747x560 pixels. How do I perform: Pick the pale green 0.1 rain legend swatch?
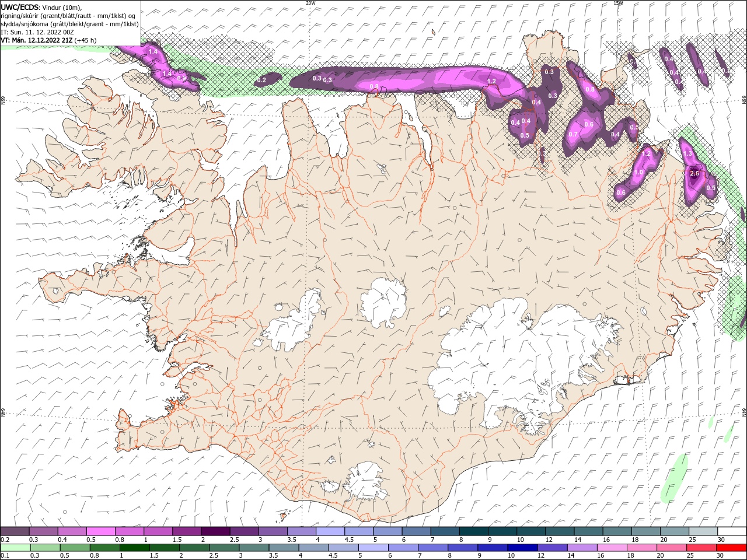pyautogui.click(x=15, y=548)
